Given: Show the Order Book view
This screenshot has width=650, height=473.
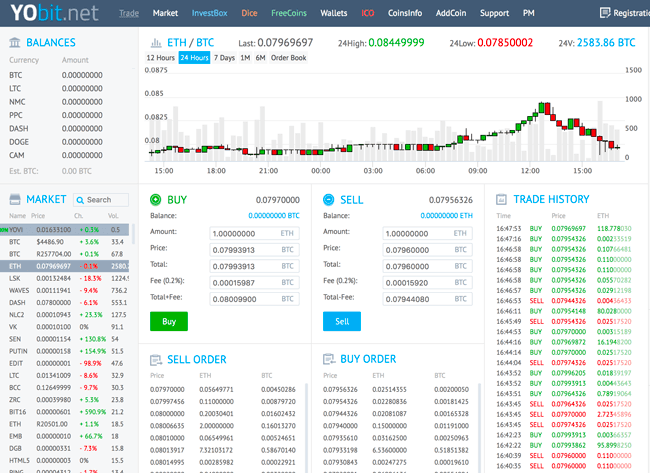Looking at the screenshot, I should [x=289, y=58].
